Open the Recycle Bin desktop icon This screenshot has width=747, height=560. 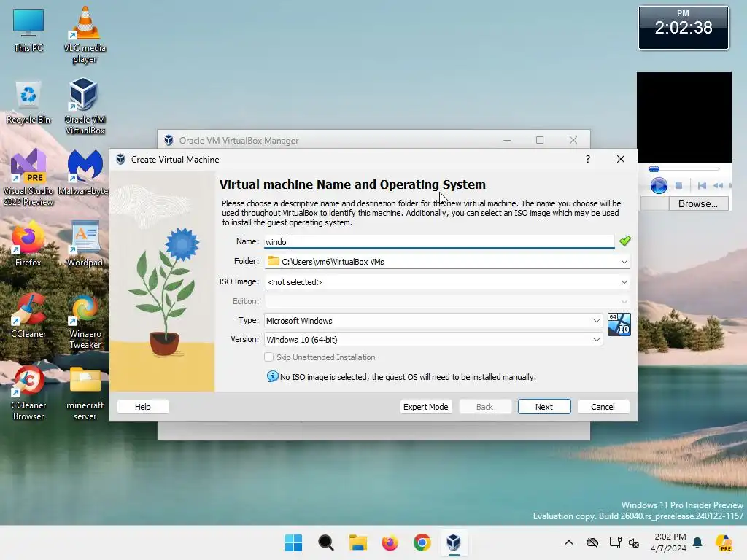[x=28, y=101]
